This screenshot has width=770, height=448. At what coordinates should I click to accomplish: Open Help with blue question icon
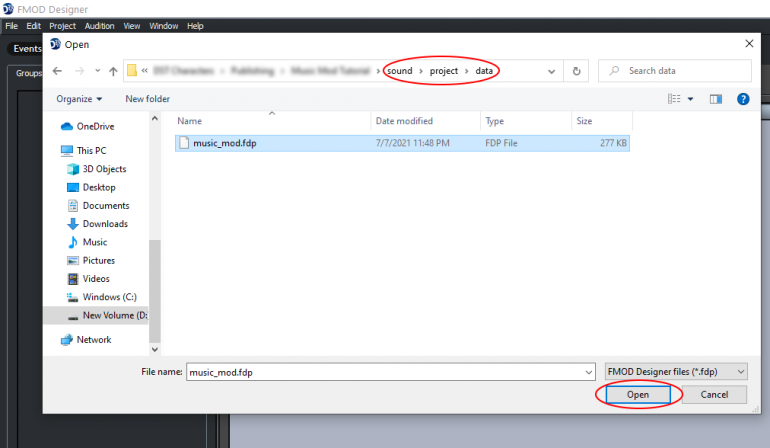coord(743,99)
